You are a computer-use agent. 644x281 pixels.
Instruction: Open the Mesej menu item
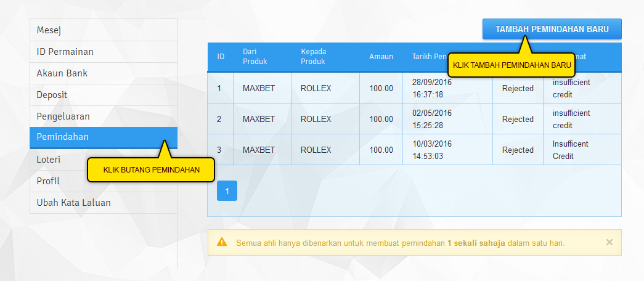point(103,30)
